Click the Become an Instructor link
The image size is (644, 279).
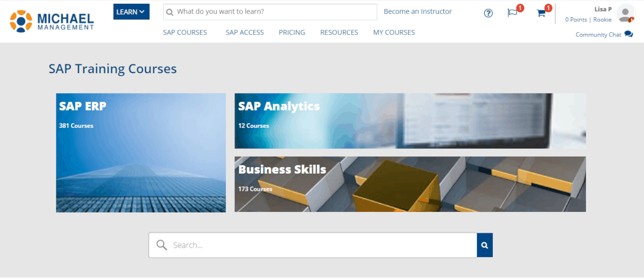(418, 11)
